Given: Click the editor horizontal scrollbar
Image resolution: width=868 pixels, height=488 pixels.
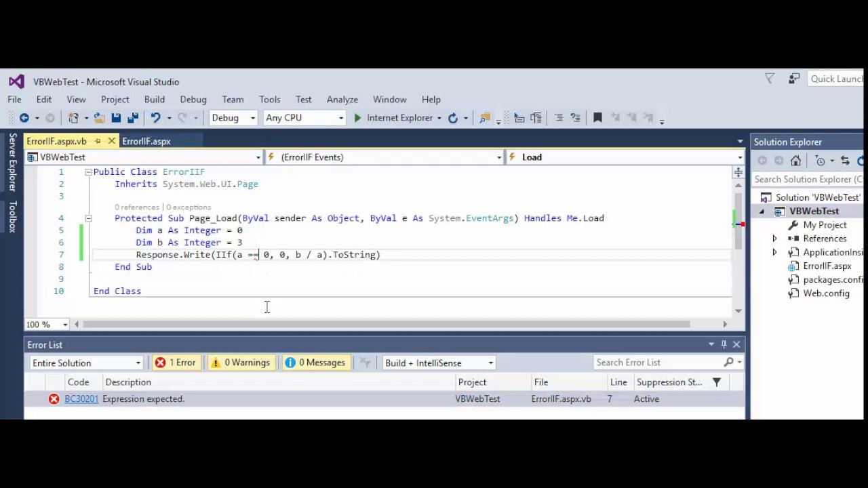Looking at the screenshot, I should click(x=386, y=325).
